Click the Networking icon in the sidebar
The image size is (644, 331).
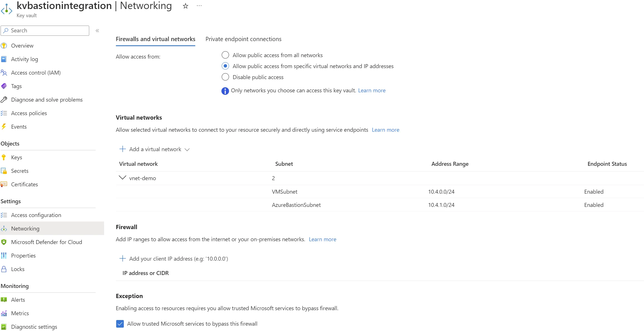point(4,229)
